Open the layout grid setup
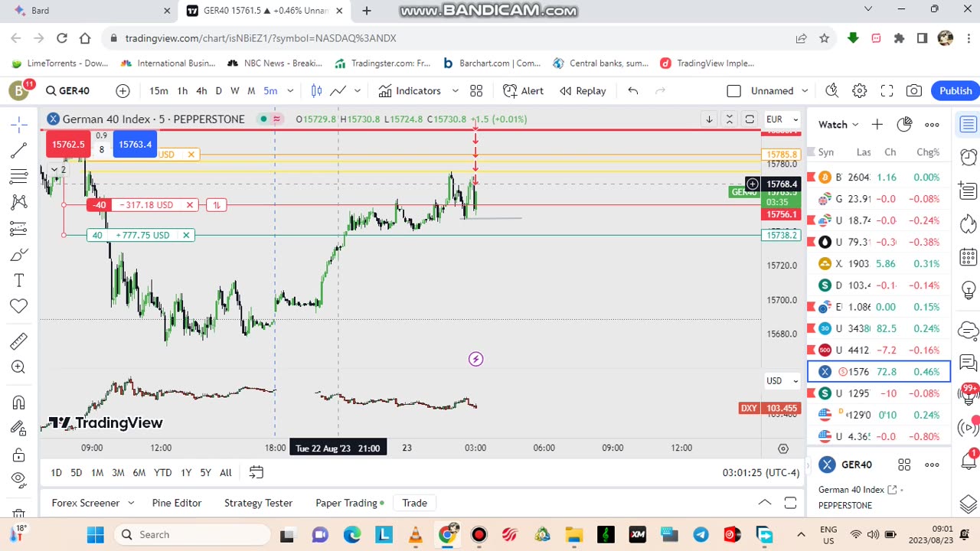The width and height of the screenshot is (980, 551). coord(476,90)
